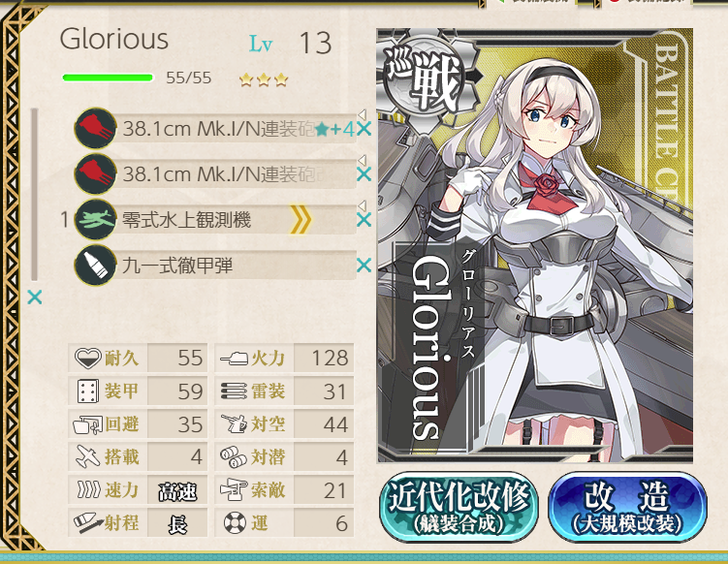Remove first 38.1cm Mk.I/N gun with its X
This screenshot has height=564, width=728.
tap(364, 129)
